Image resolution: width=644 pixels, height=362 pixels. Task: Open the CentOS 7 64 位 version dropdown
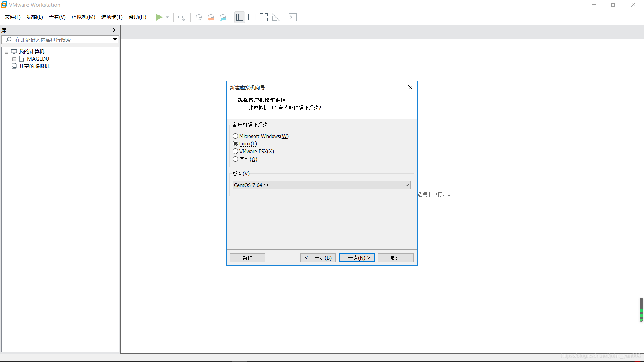[x=321, y=185]
